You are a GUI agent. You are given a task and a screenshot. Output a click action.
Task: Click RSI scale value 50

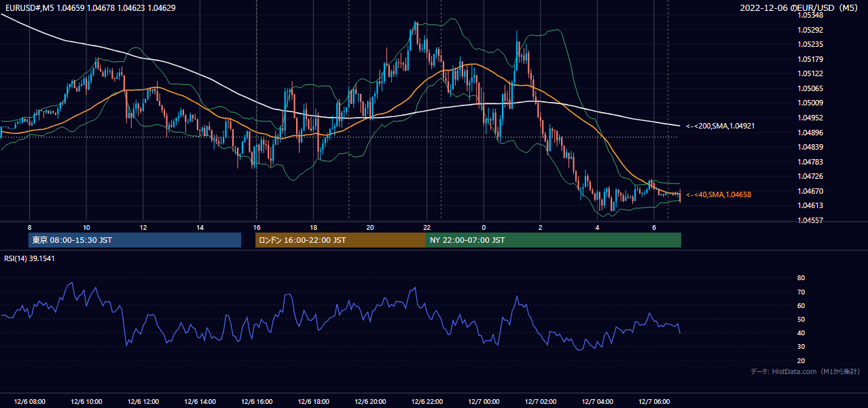coord(801,319)
